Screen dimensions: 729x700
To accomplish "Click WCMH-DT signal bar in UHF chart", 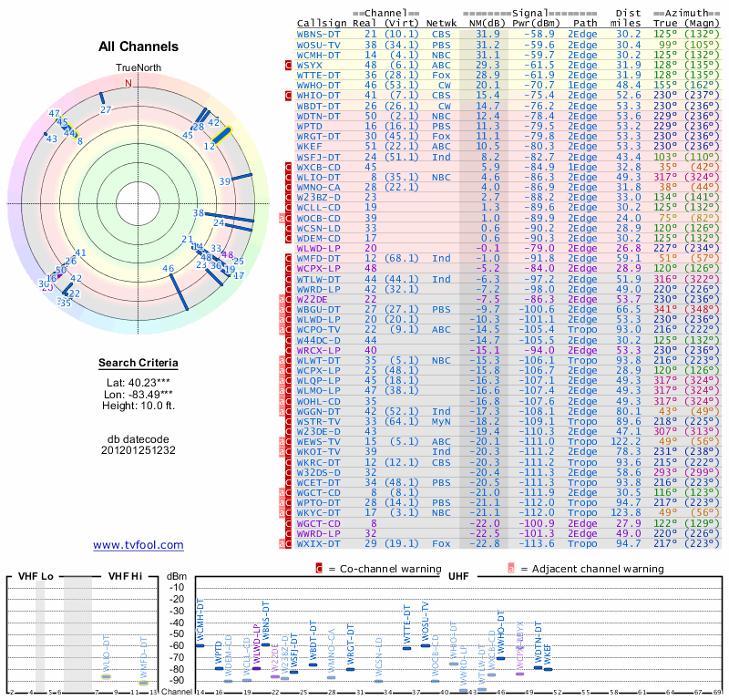I will [200, 645].
